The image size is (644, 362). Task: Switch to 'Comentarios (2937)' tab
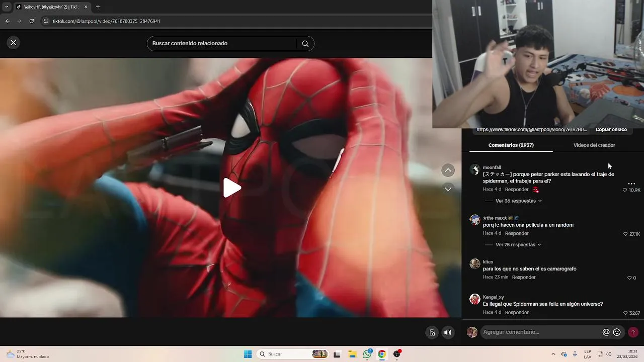511,145
